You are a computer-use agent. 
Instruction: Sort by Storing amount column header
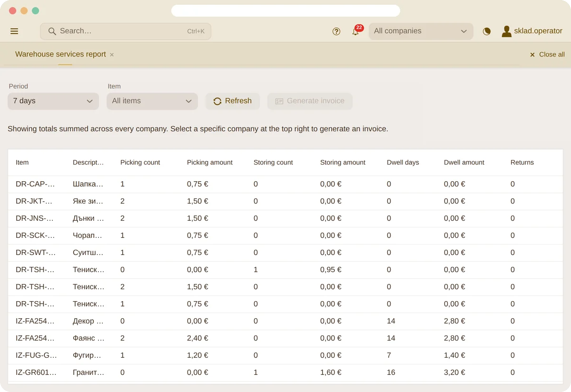coord(343,163)
